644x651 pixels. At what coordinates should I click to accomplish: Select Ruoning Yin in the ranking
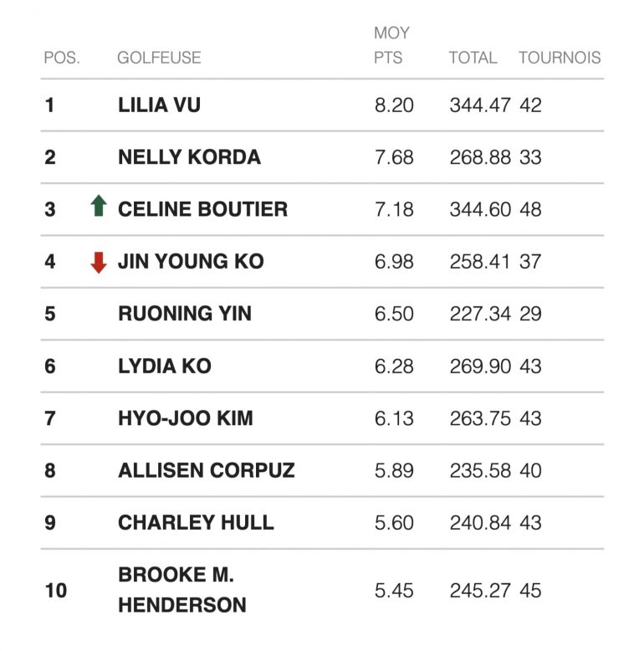click(x=185, y=314)
